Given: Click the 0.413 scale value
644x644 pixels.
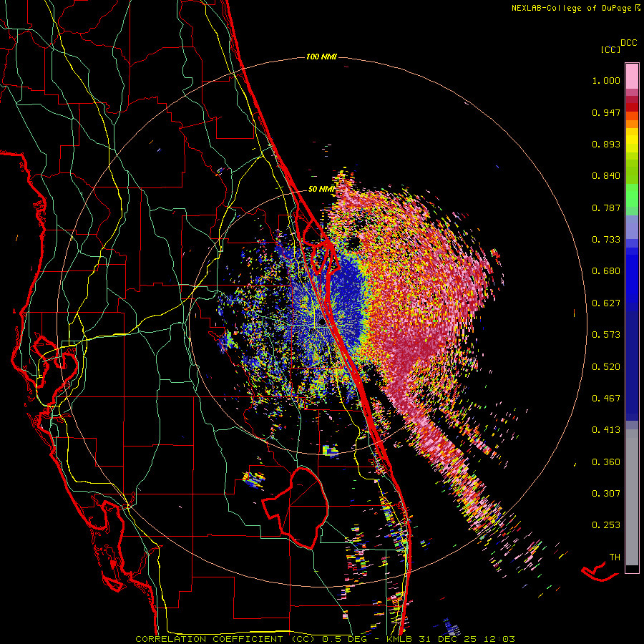Looking at the screenshot, I should click(x=606, y=430).
